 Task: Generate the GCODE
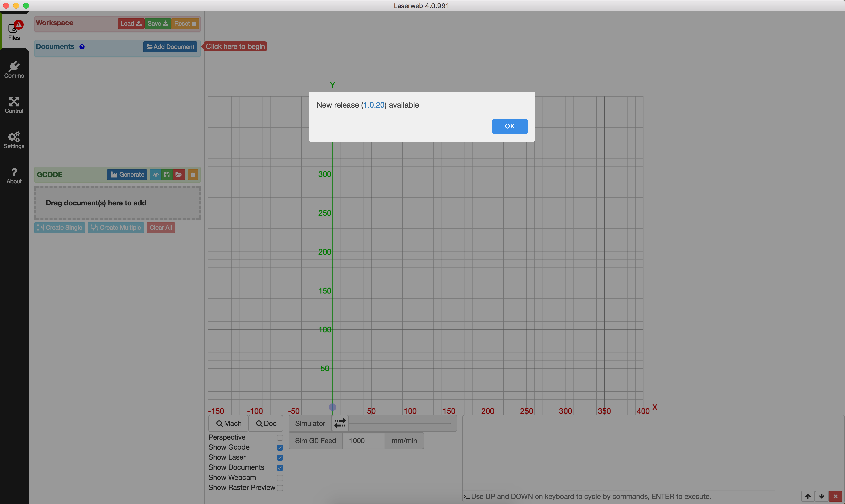127,174
